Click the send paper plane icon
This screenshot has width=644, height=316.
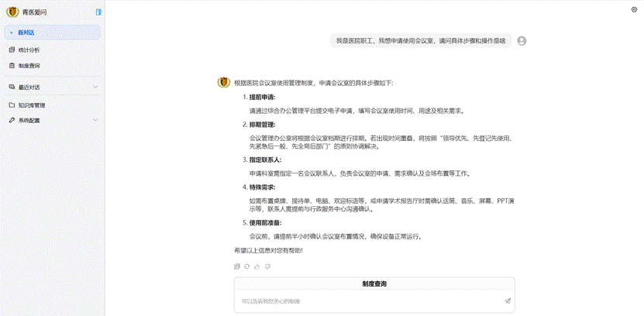tap(508, 301)
